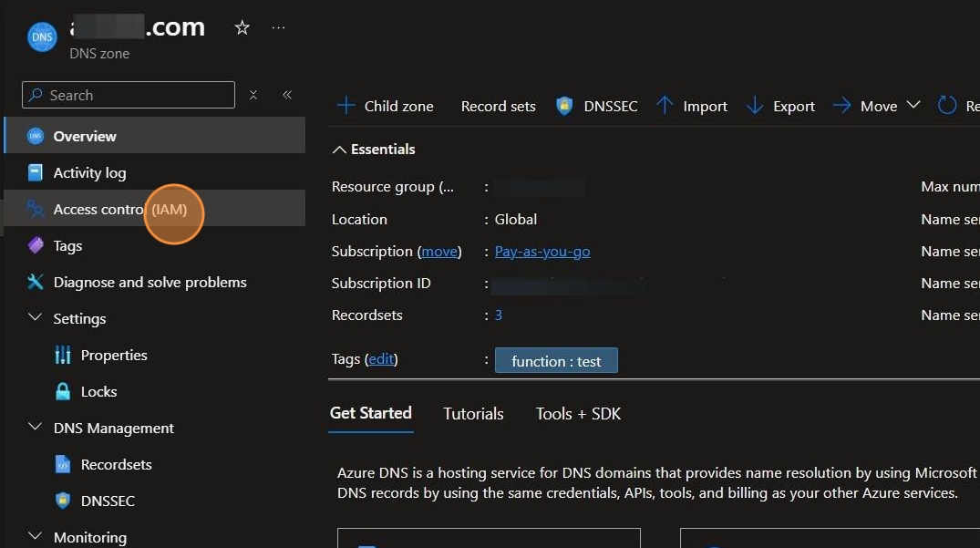980x548 pixels.
Task: Click the Refresh circular arrow icon
Action: [947, 106]
